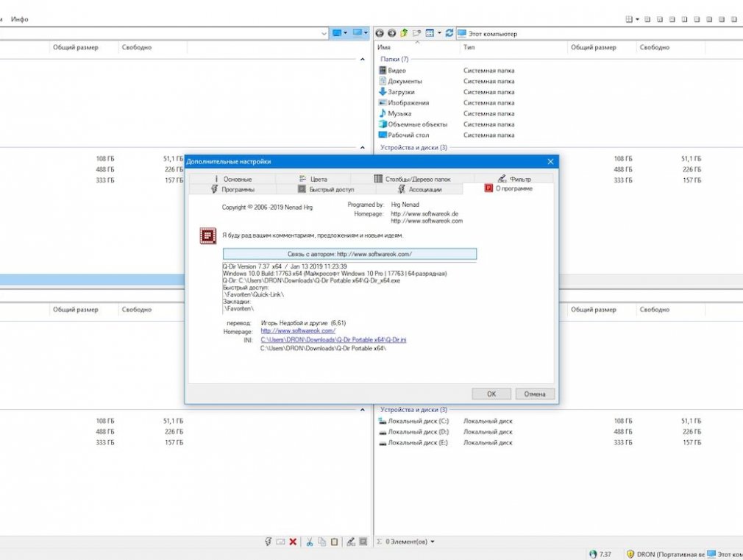Image resolution: width=743 pixels, height=560 pixels.
Task: Click the Отмена button
Action: point(535,394)
